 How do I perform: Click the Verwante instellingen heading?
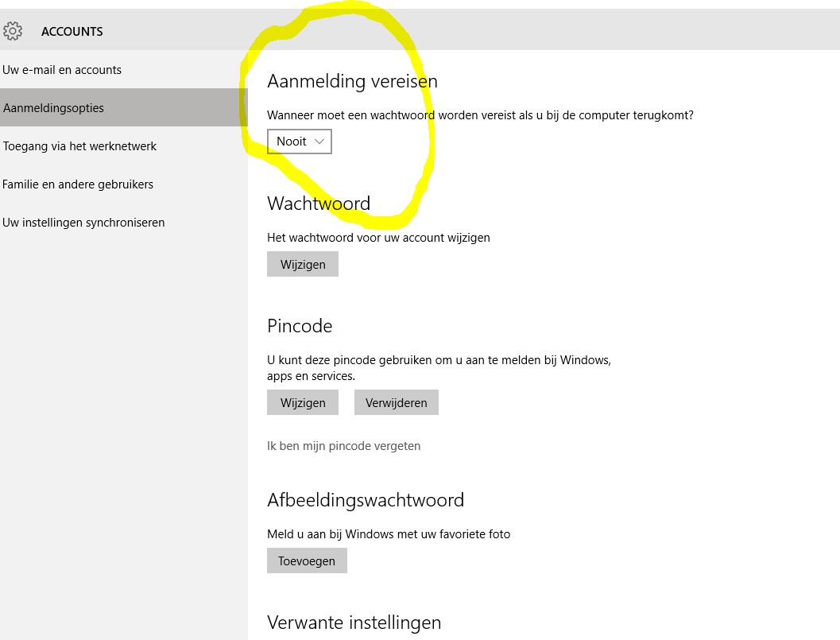[x=354, y=623]
